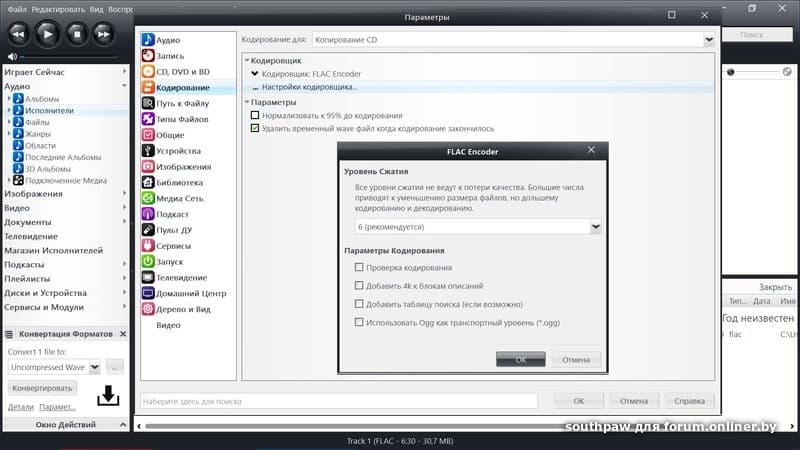Open the Домашний Центр options icon
This screenshot has height=450, width=800.
pyautogui.click(x=148, y=292)
